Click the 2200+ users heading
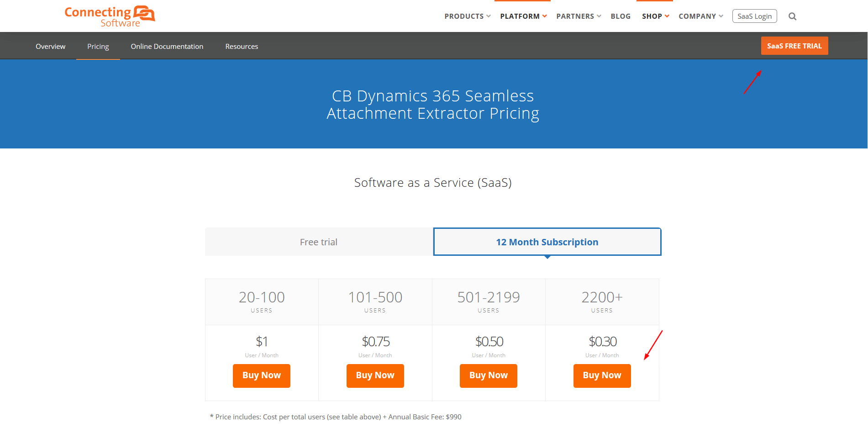Screen dimensions: 868x444 [602, 301]
